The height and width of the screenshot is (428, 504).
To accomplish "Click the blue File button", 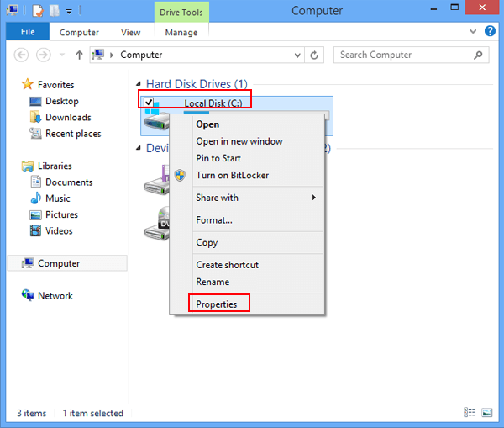I will pyautogui.click(x=28, y=33).
